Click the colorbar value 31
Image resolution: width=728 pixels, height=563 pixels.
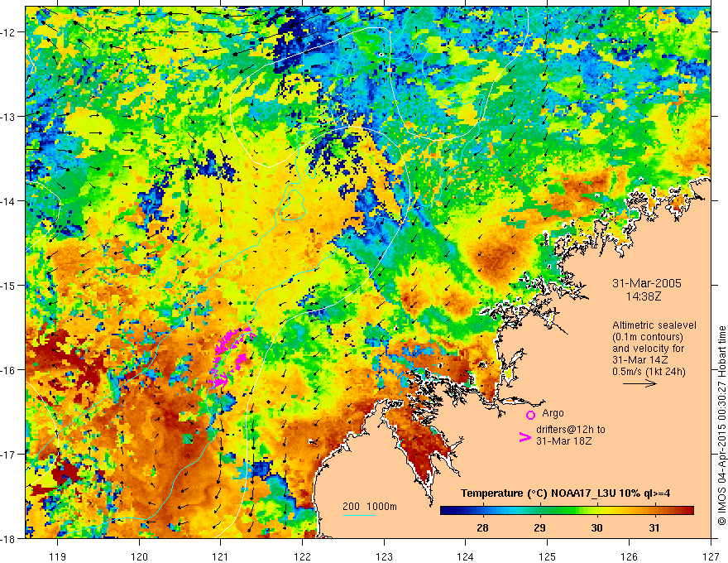coord(654,527)
